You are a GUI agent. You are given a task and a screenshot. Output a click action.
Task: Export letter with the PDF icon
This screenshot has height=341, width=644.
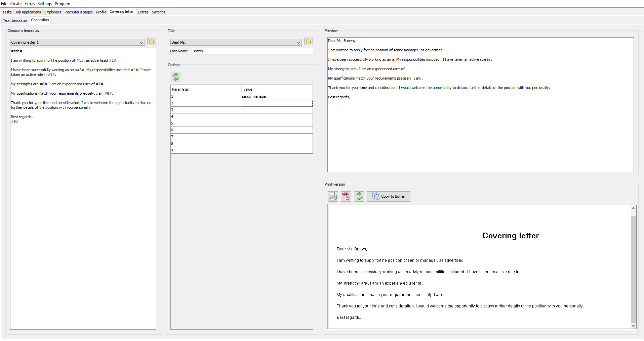tap(346, 196)
